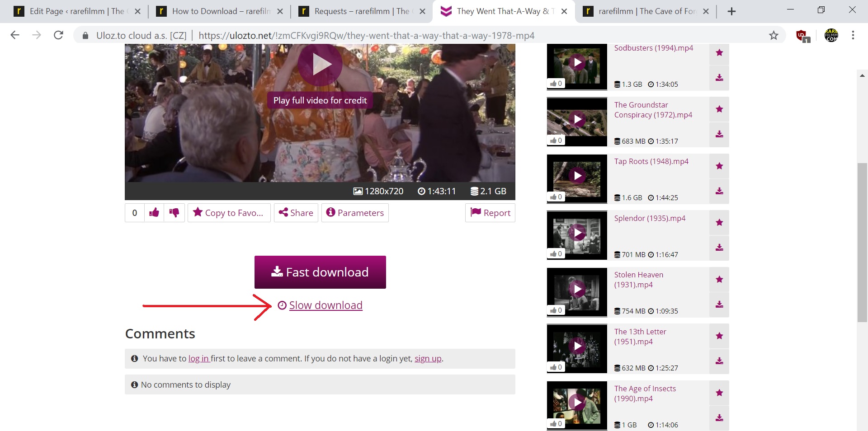View site security lock info

pyautogui.click(x=85, y=35)
